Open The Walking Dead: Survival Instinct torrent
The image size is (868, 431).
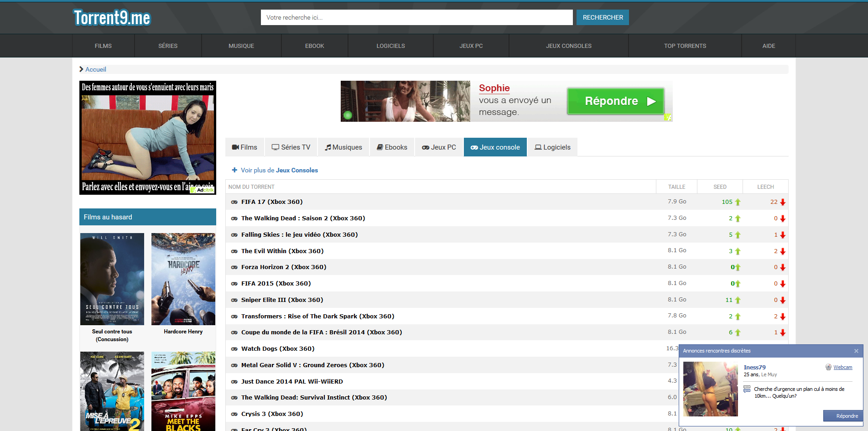pos(314,398)
